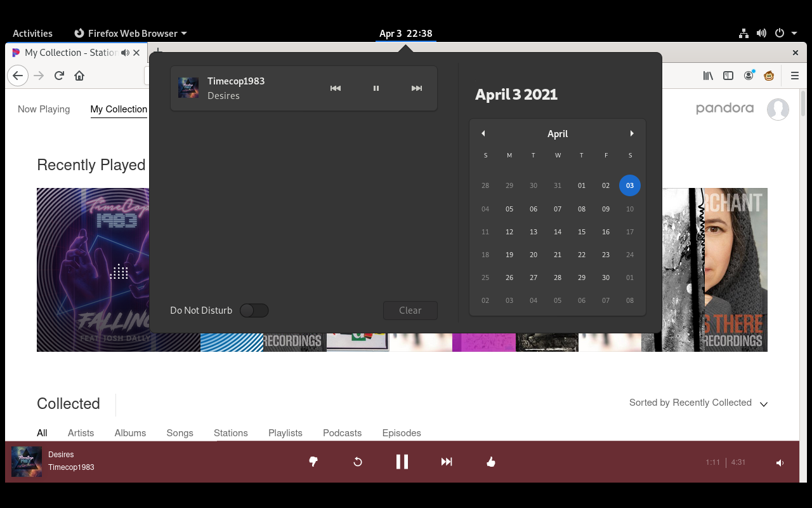
Task: Filter collection by Albums
Action: [130, 433]
